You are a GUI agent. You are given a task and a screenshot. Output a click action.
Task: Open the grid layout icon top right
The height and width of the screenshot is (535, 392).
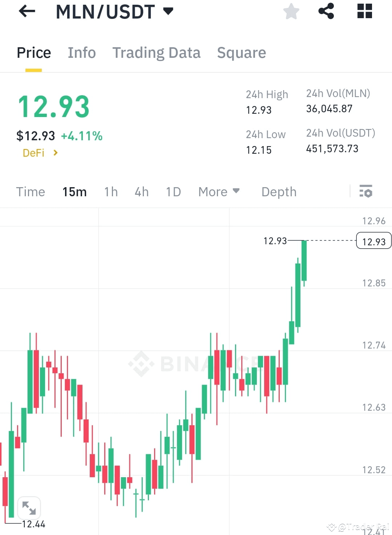click(364, 11)
